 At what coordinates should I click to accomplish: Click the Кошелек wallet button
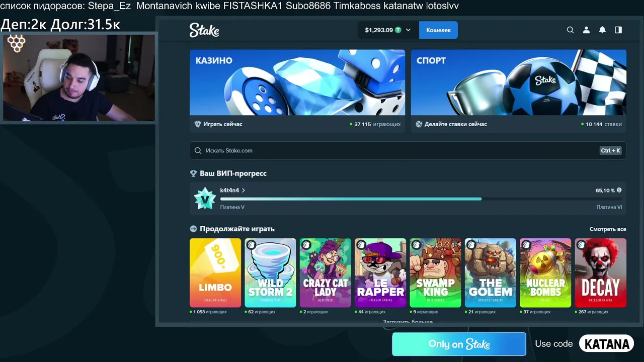(438, 30)
